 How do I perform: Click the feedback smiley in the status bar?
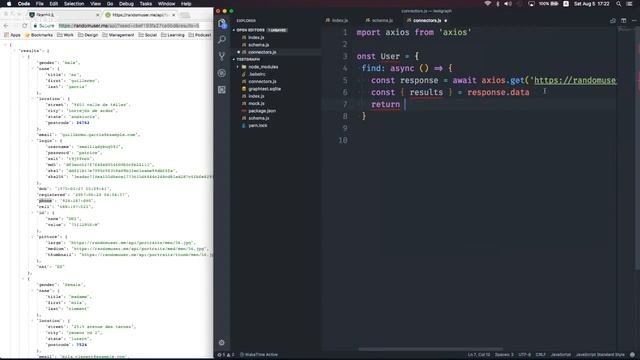click(x=632, y=355)
